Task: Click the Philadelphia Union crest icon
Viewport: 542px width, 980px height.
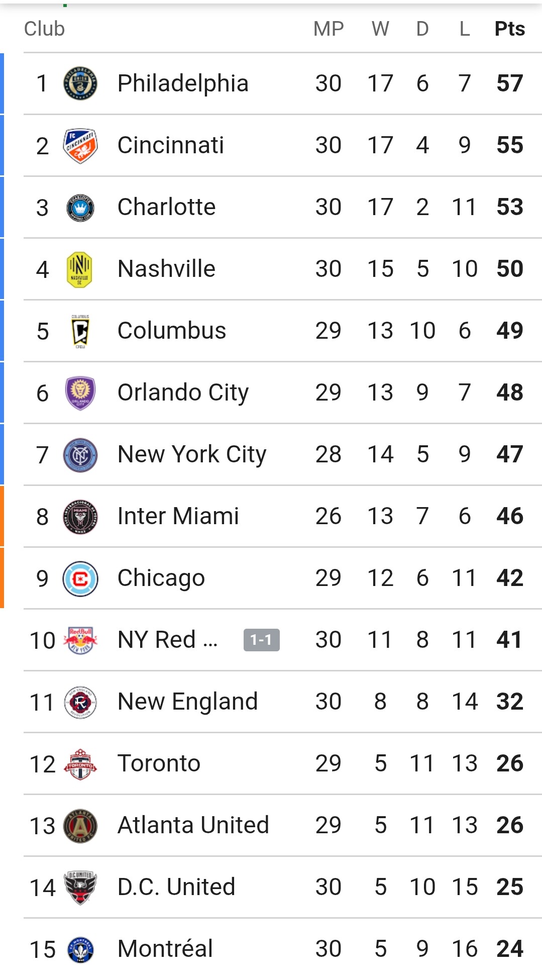Action: point(80,83)
